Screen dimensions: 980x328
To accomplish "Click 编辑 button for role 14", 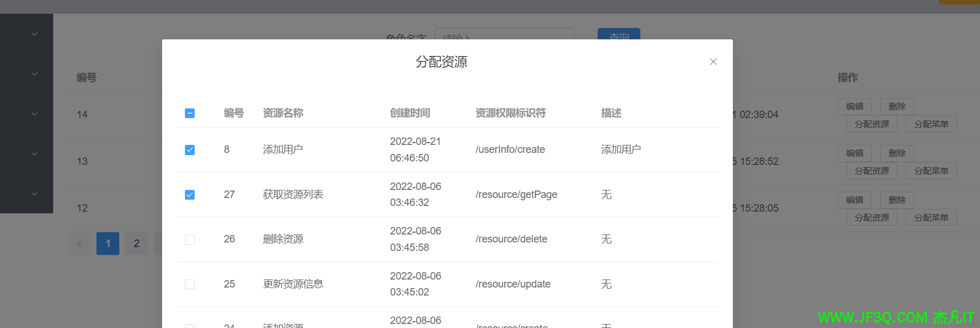I will coord(854,106).
